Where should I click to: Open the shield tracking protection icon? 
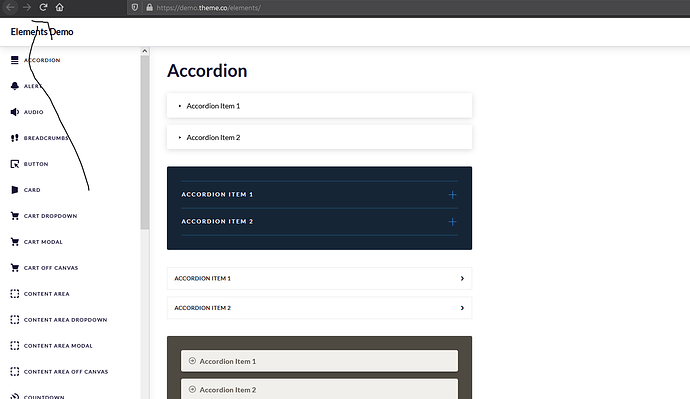(135, 7)
